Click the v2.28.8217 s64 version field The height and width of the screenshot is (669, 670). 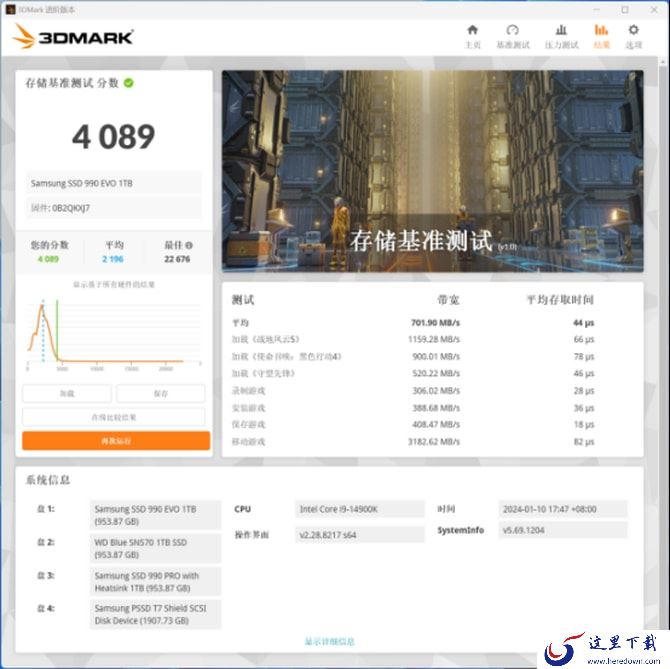click(360, 535)
